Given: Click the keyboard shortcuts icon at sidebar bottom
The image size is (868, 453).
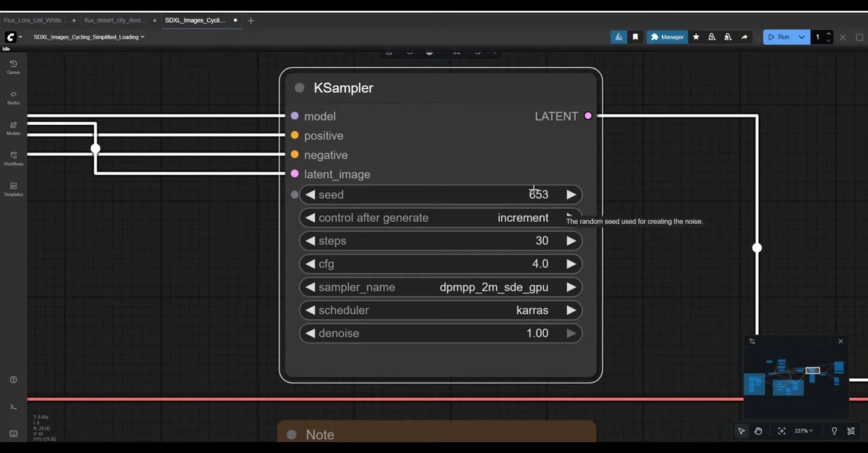Looking at the screenshot, I should [13, 433].
